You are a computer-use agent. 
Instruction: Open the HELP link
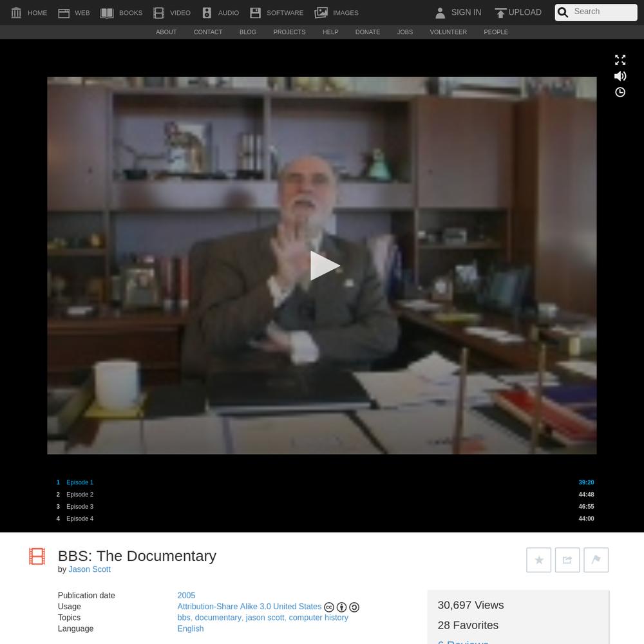330,32
